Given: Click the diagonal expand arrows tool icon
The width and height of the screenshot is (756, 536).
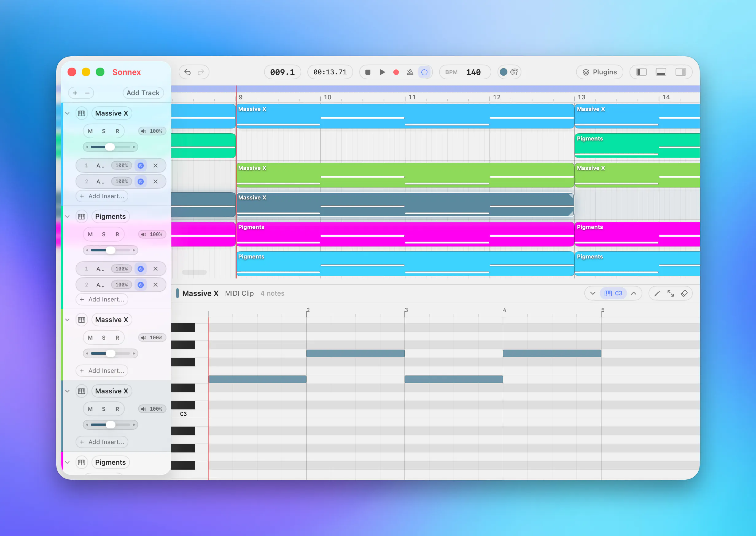Looking at the screenshot, I should (671, 294).
